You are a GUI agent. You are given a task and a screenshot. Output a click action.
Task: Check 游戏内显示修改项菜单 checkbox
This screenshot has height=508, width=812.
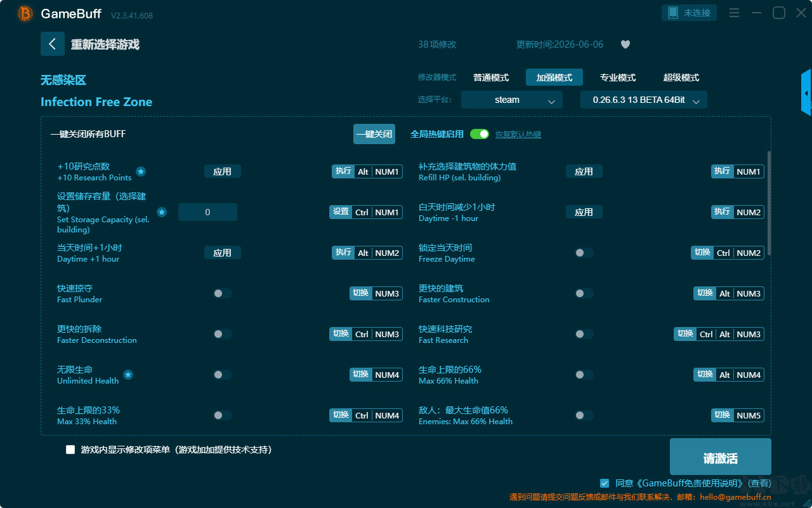pyautogui.click(x=70, y=450)
